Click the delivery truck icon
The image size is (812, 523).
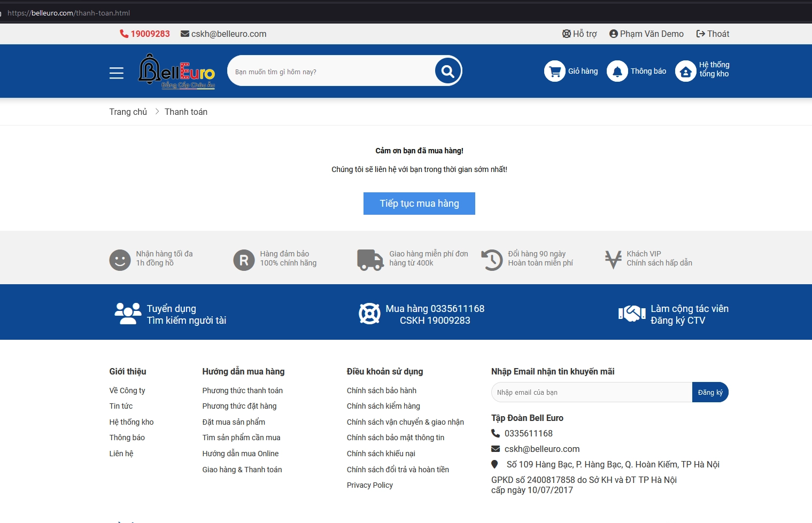coord(370,260)
